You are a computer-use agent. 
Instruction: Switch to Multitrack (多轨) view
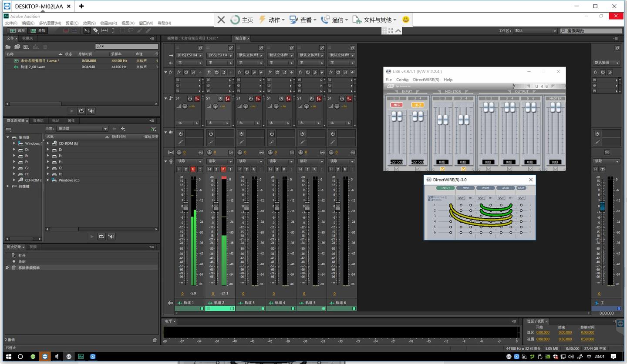[38, 30]
